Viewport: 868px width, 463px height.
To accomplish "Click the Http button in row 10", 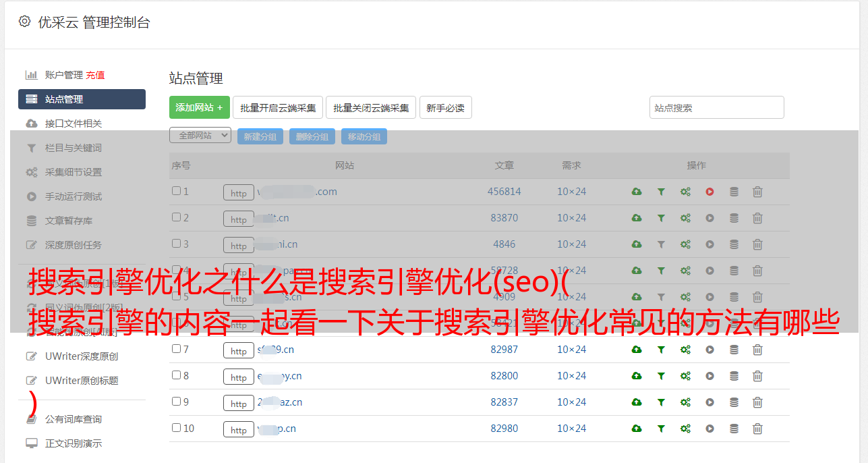I will click(239, 430).
